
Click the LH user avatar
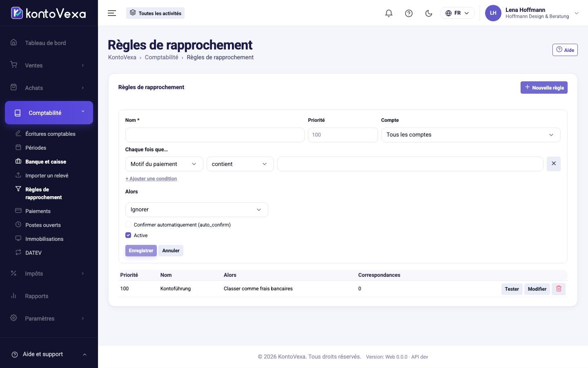tap(493, 13)
